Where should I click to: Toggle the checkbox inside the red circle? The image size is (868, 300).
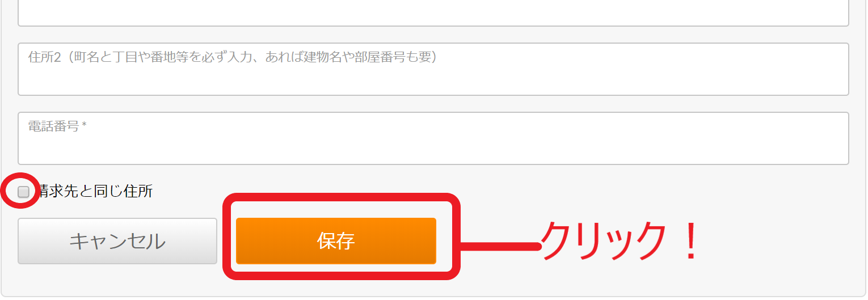pos(23,192)
